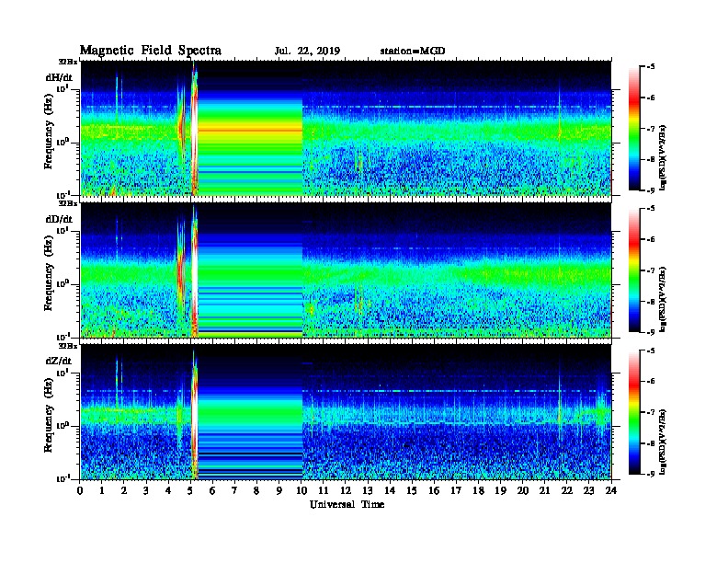Click the PSD units label beside dZ/dt colorbar
Viewport: 728px width, 563px height.
[x=663, y=442]
